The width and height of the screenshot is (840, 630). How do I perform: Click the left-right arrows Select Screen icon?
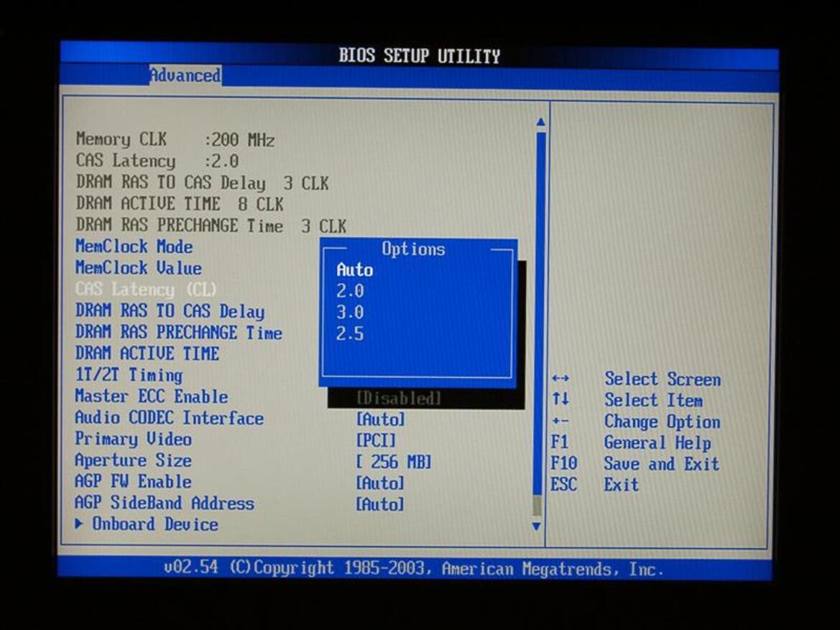[x=560, y=379]
